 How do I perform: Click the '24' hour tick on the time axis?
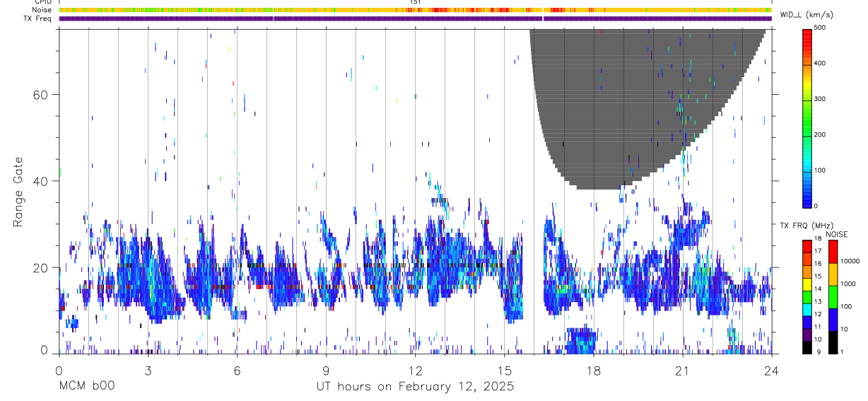pyautogui.click(x=772, y=371)
